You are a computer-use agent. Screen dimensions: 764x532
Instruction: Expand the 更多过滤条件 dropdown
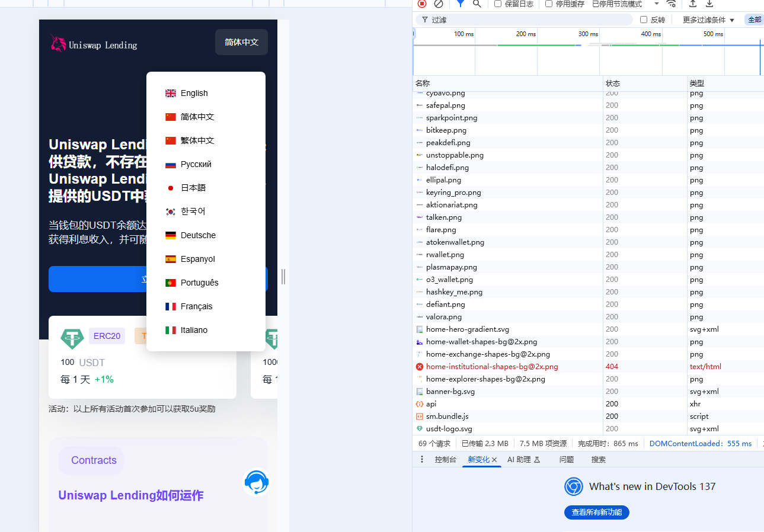(x=708, y=20)
